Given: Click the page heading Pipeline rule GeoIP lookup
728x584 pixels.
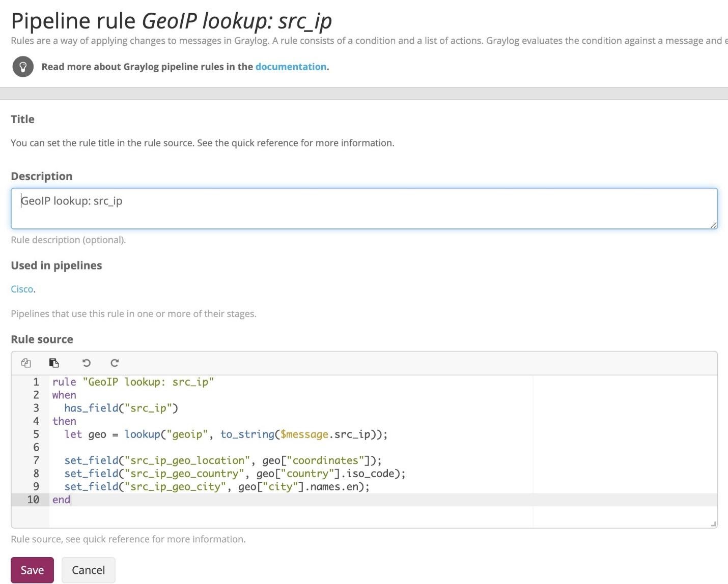Looking at the screenshot, I should (x=171, y=20).
